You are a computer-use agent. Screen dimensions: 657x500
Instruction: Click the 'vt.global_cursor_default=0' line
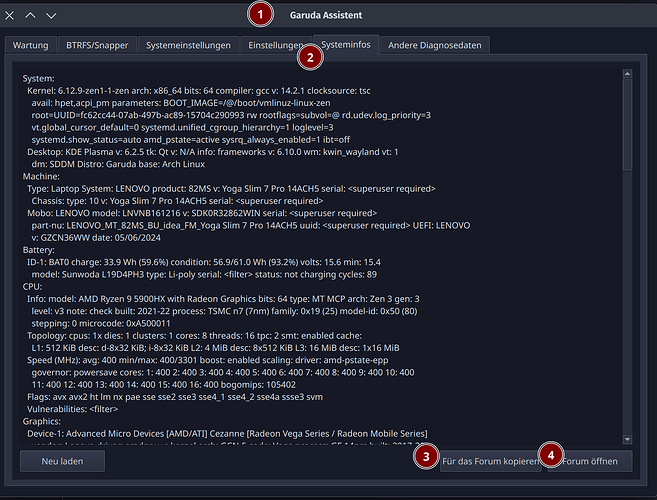182,127
